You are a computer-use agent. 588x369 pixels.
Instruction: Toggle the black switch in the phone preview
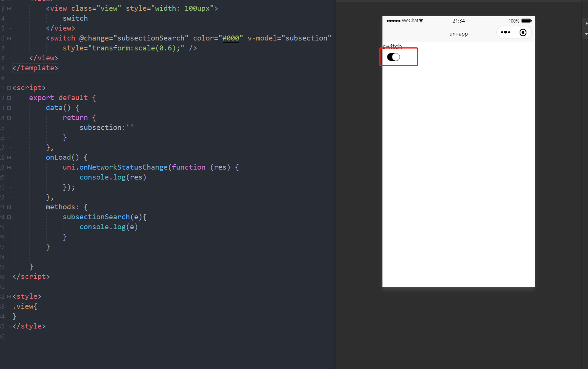tap(394, 57)
